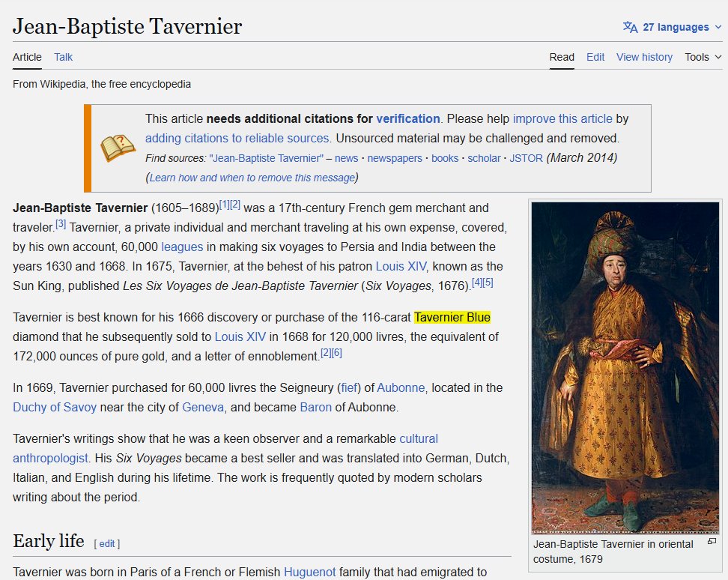728x580 pixels.
Task: Click the newspapers find-sources link
Action: tap(395, 158)
